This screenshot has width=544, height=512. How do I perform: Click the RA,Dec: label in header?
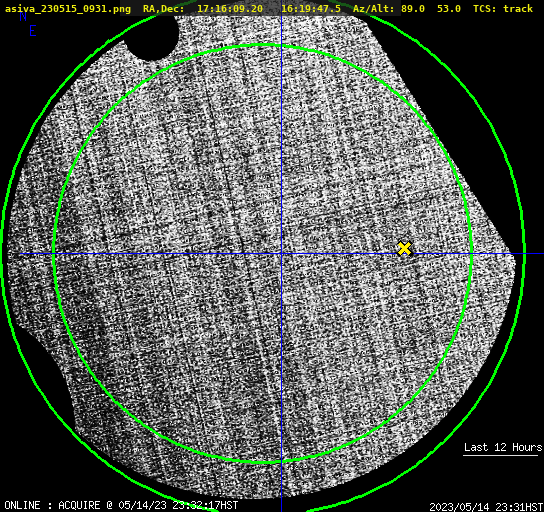[164, 9]
